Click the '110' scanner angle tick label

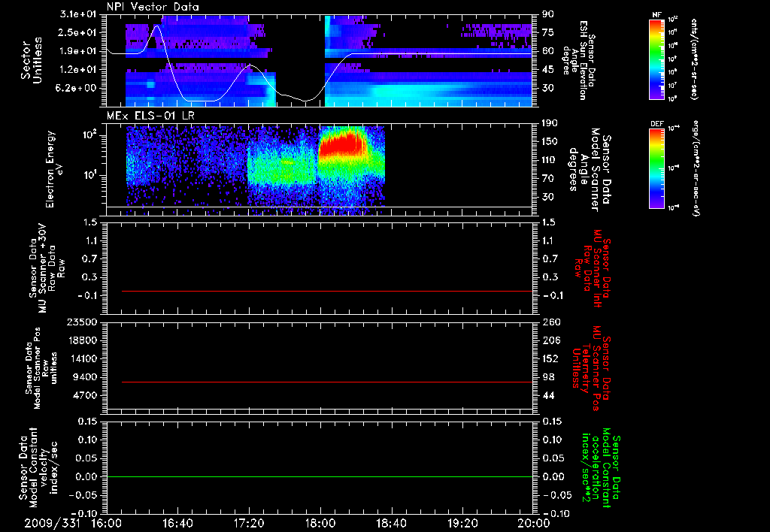tap(550, 160)
